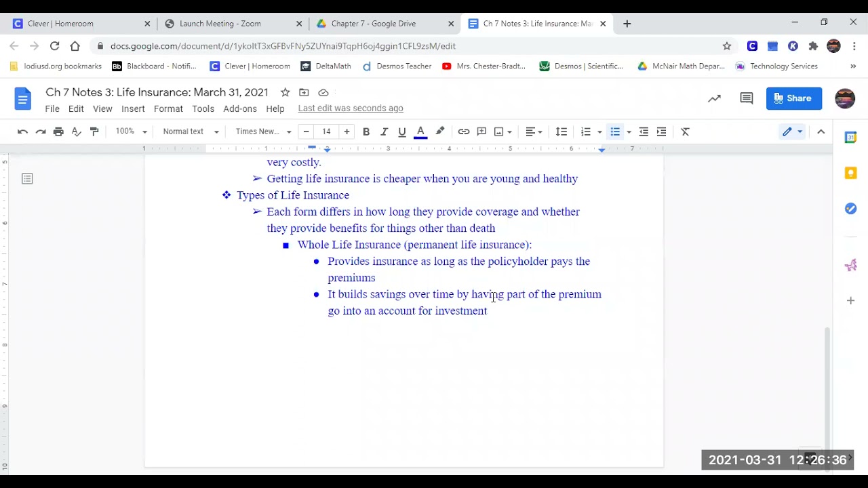This screenshot has height=488, width=868.
Task: Open the Format menu
Action: pos(168,108)
